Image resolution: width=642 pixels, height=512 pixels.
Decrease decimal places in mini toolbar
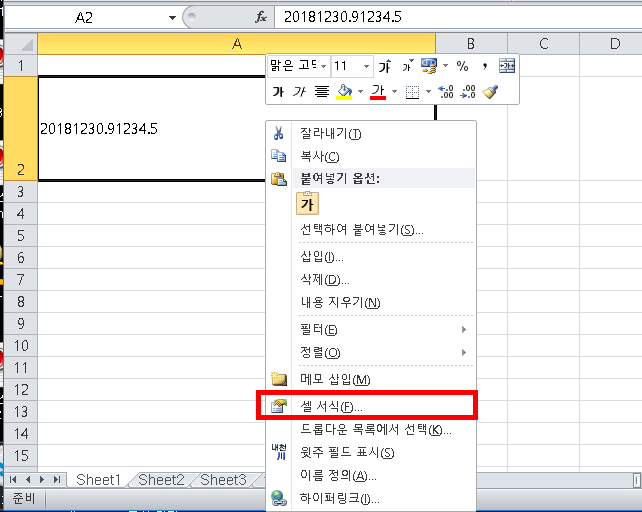pyautogui.click(x=468, y=91)
